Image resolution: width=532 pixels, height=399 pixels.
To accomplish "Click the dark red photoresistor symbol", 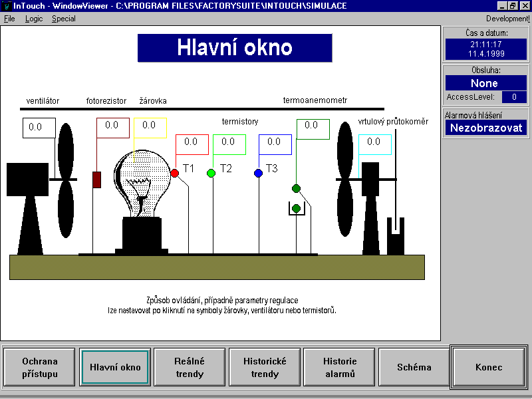I will (96, 179).
